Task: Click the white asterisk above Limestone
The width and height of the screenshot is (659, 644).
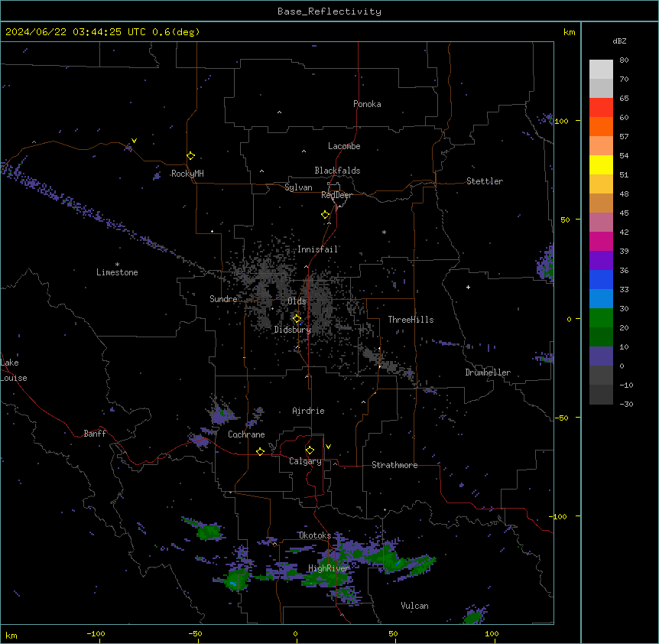Action: tap(117, 265)
